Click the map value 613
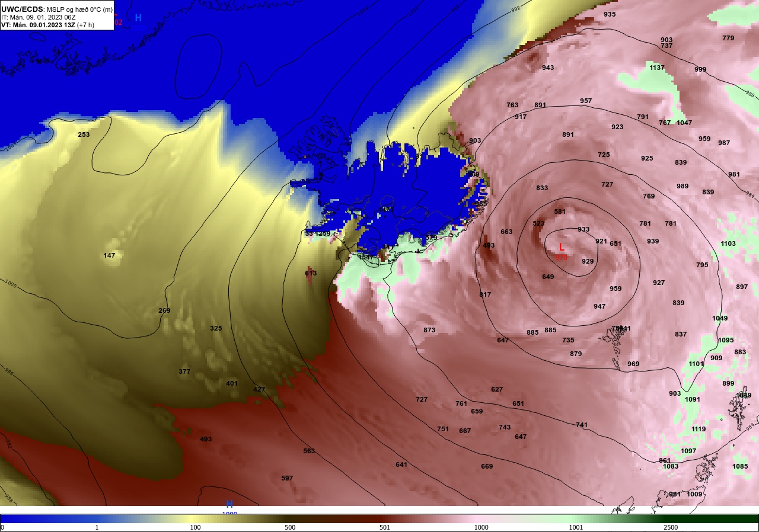The width and height of the screenshot is (759, 532). pos(311,273)
